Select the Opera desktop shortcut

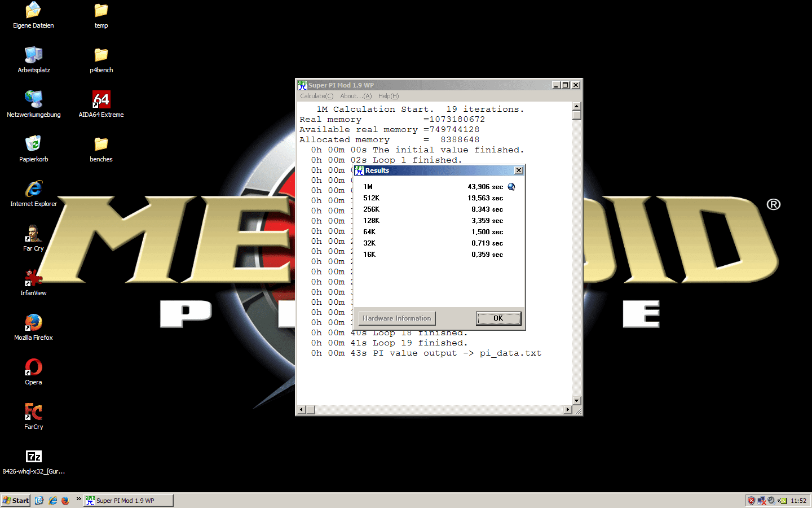tap(33, 372)
